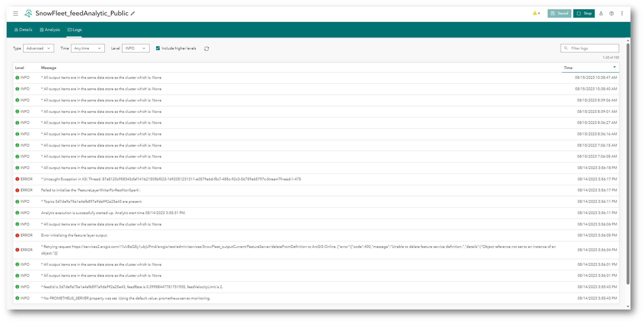The width and height of the screenshot is (644, 323).
Task: Uncheck Include higher levels
Action: [x=158, y=48]
